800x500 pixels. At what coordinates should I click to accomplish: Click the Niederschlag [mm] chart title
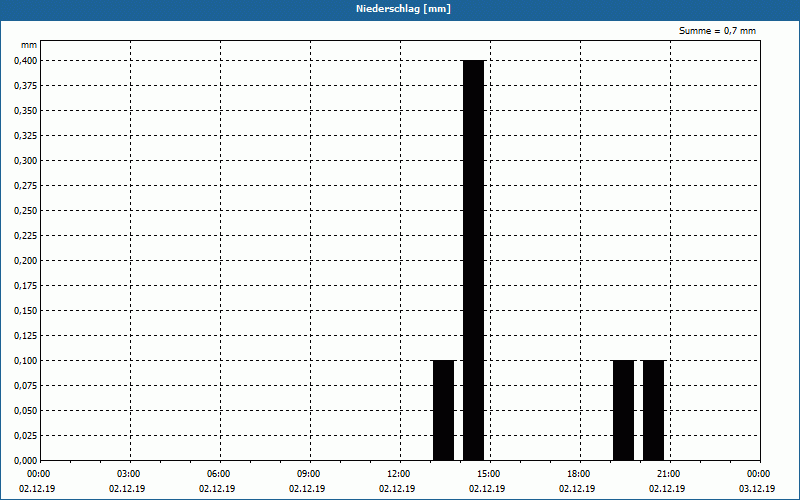tap(403, 9)
